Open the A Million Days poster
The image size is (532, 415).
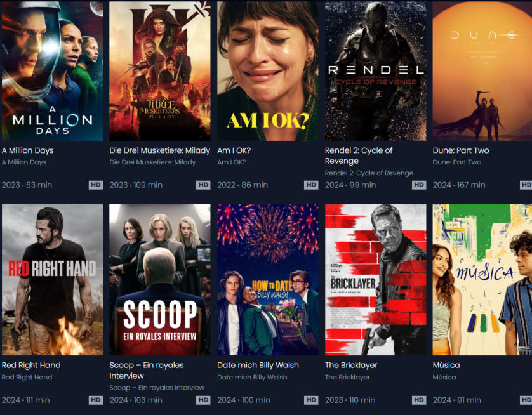click(x=52, y=70)
